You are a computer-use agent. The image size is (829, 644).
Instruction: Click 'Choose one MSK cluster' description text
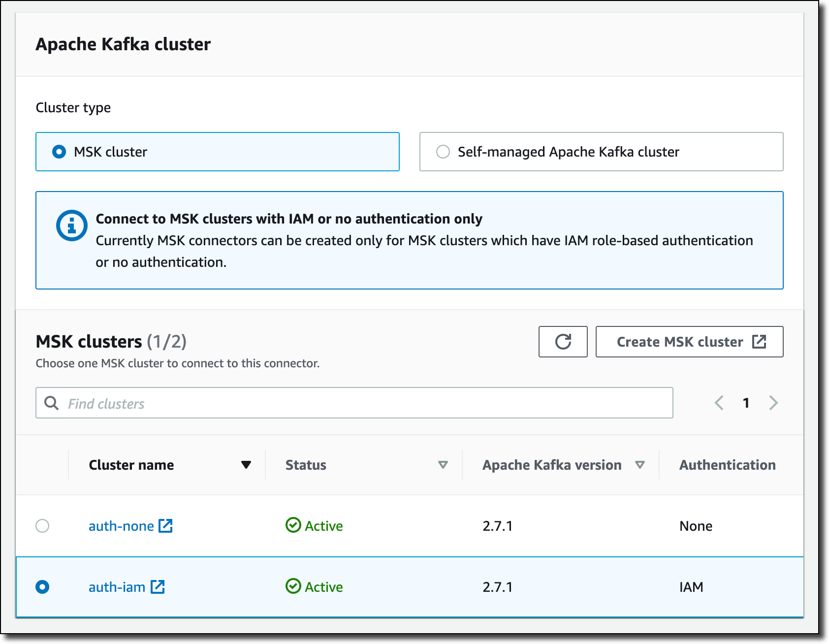click(x=178, y=363)
